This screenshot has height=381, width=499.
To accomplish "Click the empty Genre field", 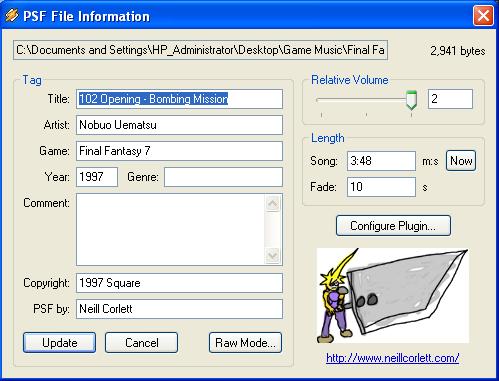I will coord(223,177).
